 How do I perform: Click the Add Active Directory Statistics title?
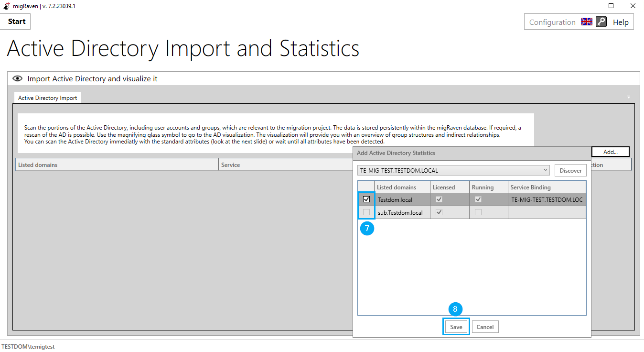(396, 153)
